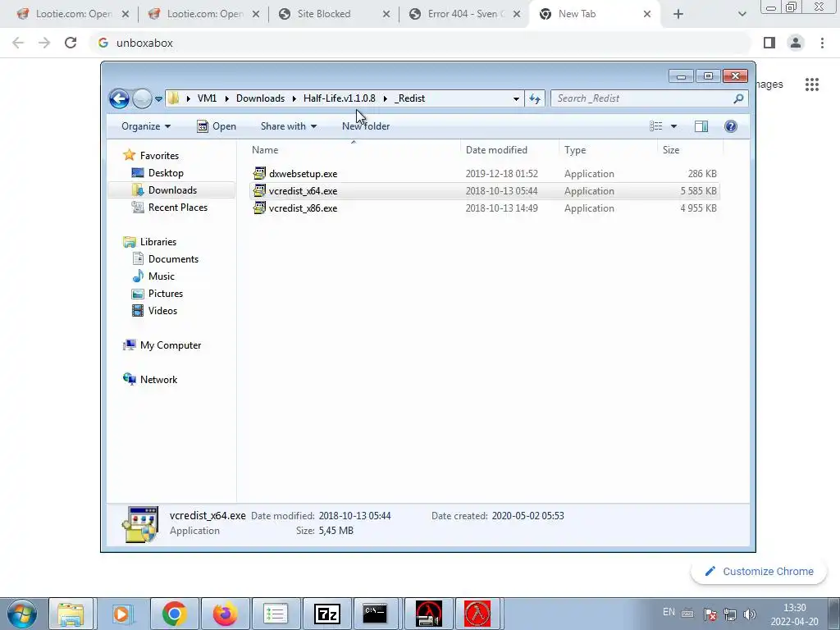Toggle the preview pane
The width and height of the screenshot is (840, 630).
click(x=701, y=126)
